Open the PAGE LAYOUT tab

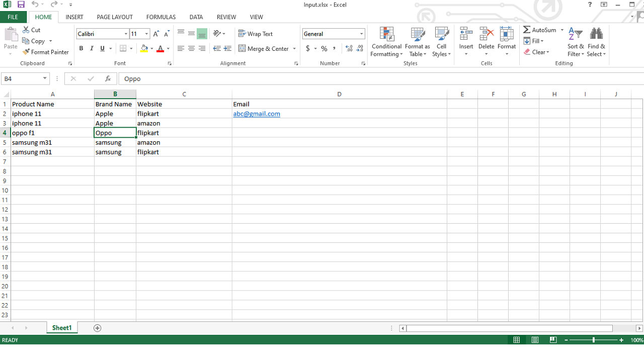coord(115,17)
